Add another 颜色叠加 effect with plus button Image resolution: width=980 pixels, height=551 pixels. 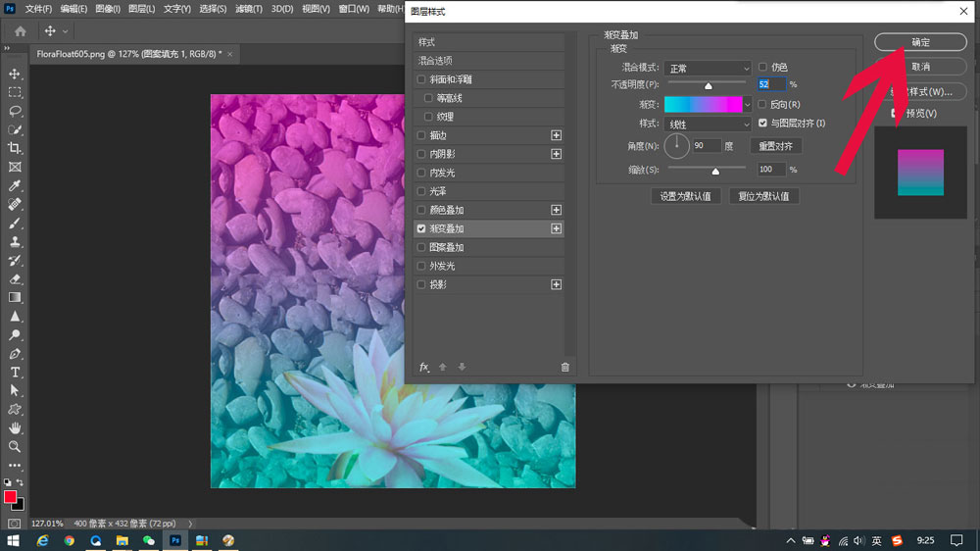tap(557, 210)
